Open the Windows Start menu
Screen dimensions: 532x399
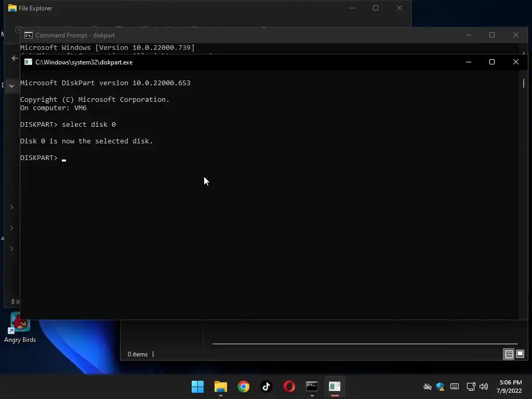tap(197, 387)
